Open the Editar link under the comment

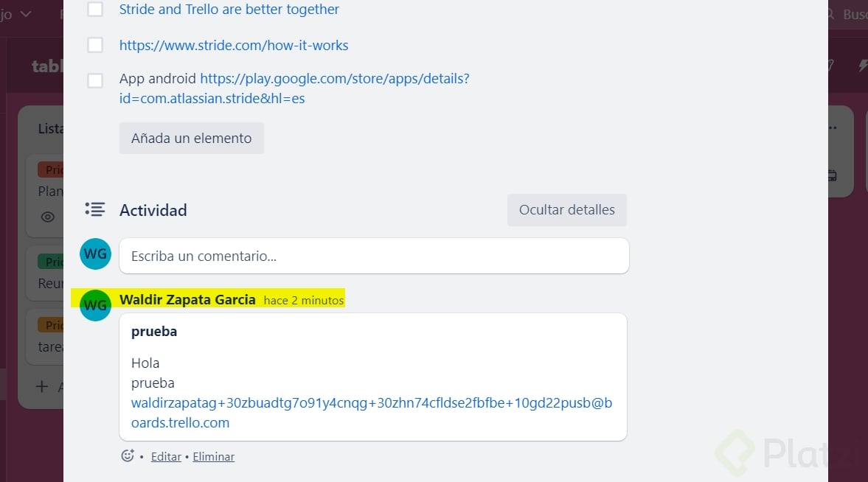point(165,456)
